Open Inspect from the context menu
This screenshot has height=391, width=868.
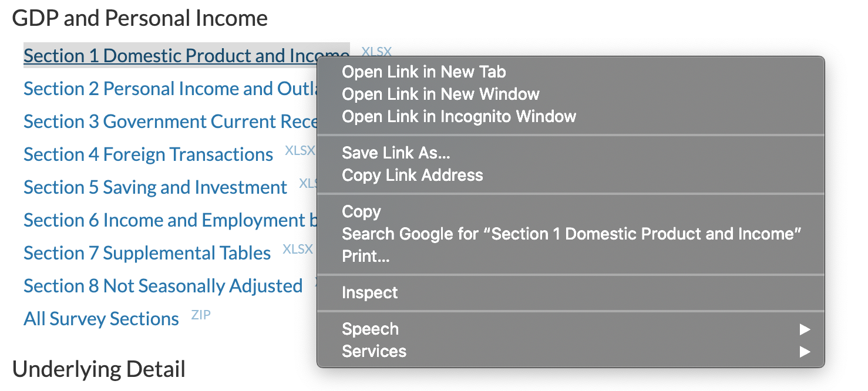pyautogui.click(x=369, y=292)
